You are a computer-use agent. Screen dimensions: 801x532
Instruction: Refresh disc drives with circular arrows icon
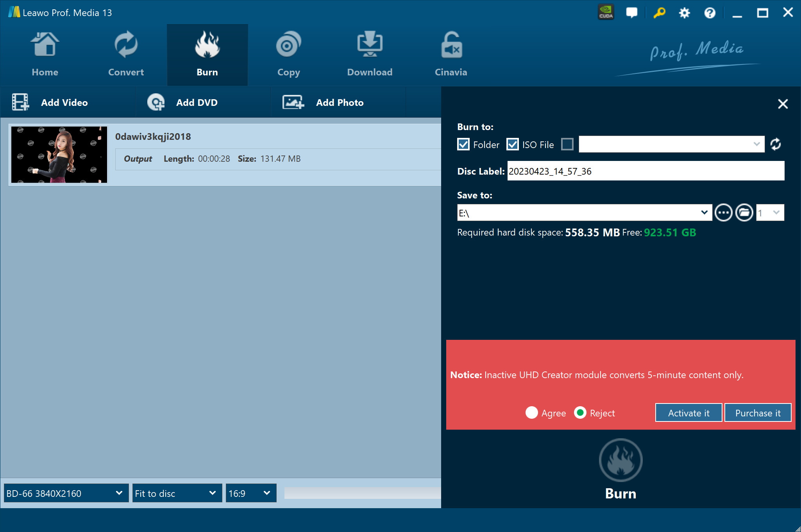[x=775, y=145]
